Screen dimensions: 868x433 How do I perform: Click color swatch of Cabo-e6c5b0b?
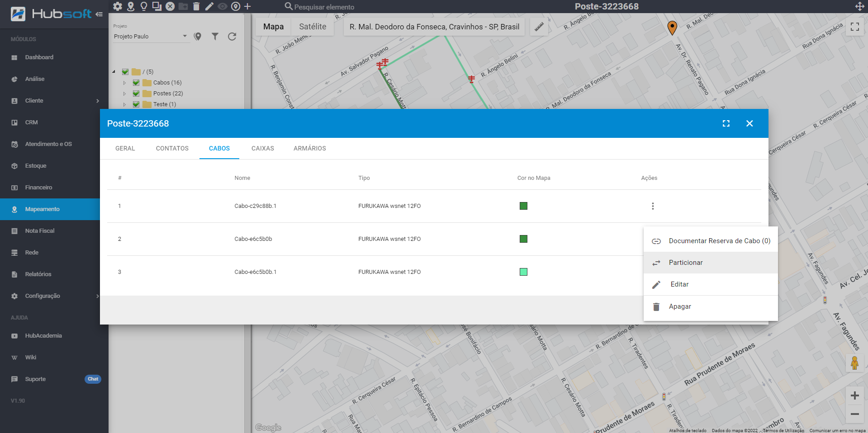[523, 239]
